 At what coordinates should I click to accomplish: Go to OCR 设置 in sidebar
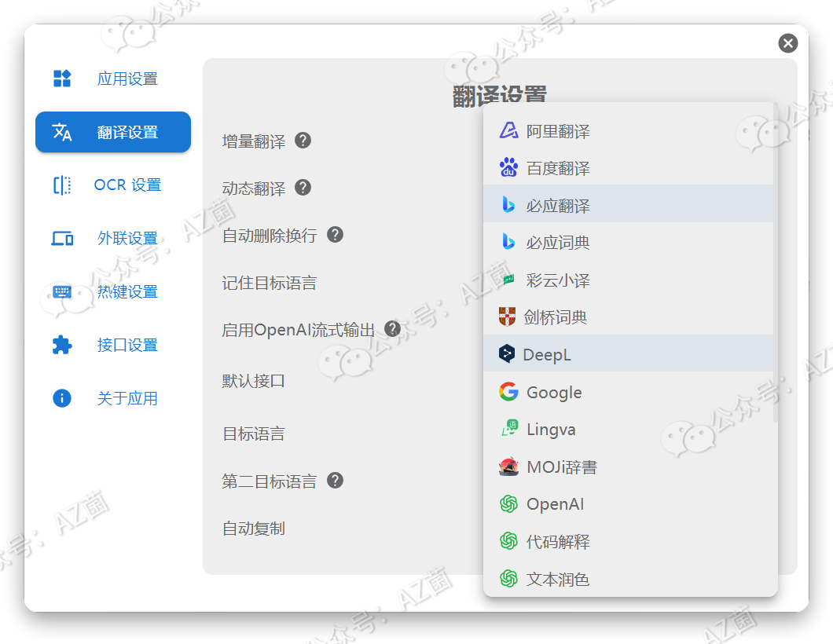tap(112, 185)
